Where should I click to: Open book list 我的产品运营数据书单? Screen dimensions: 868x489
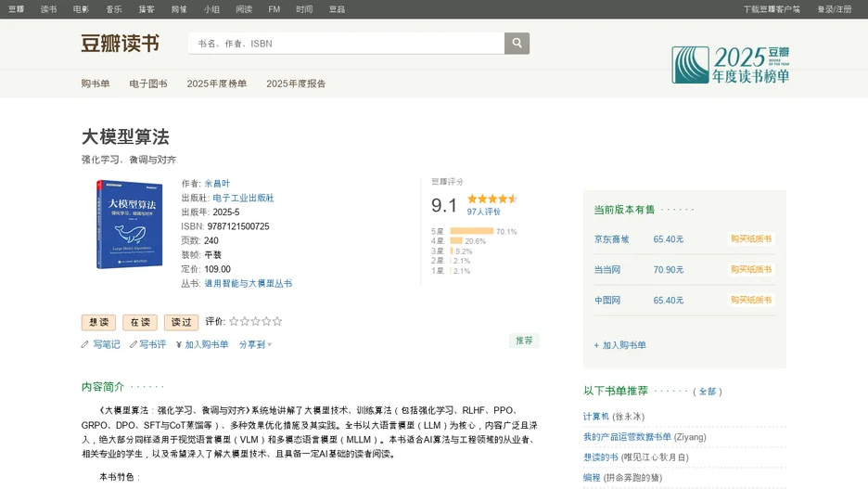pos(627,437)
